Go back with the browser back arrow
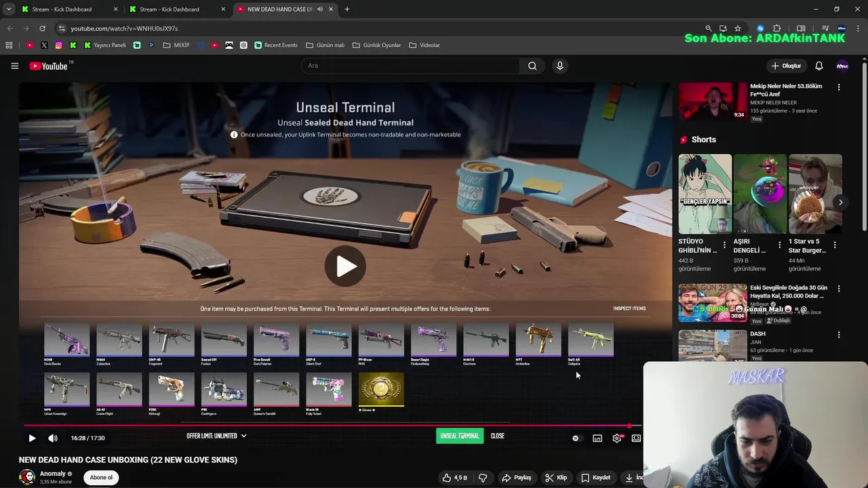 coord(9,28)
